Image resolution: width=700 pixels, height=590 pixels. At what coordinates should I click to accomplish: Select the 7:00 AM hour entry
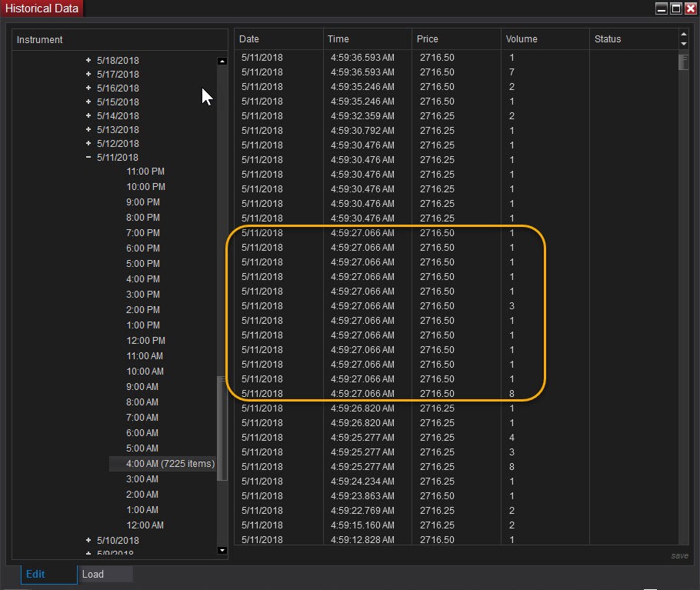[x=142, y=418]
